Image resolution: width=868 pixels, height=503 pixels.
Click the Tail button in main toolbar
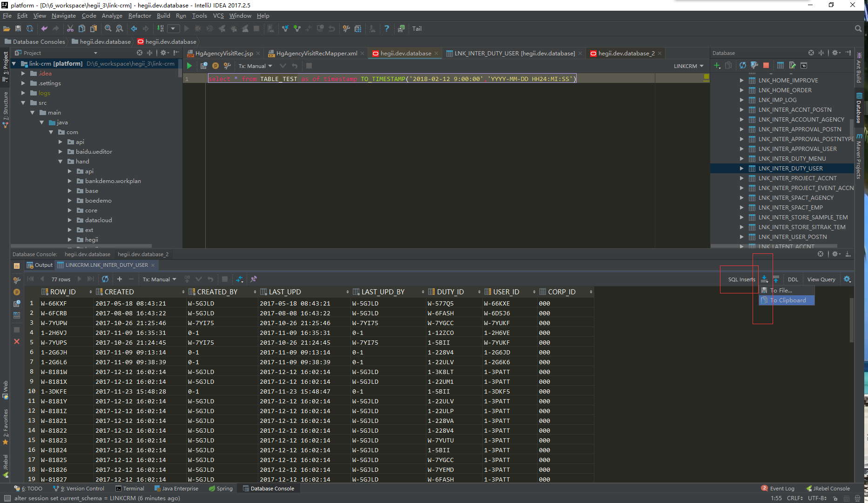click(417, 29)
